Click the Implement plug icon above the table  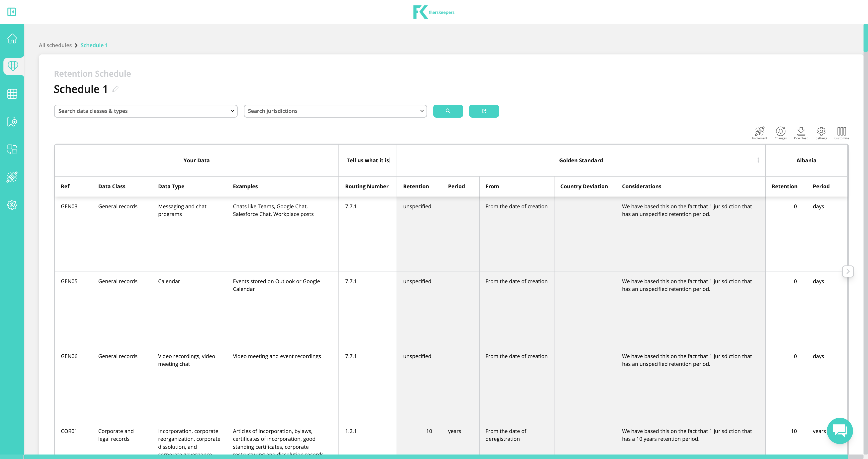pos(759,132)
